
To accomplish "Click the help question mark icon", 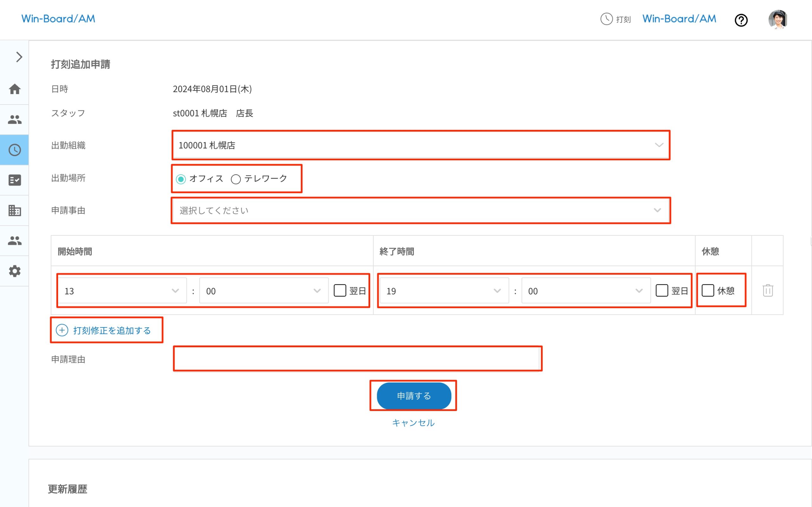I will point(741,20).
